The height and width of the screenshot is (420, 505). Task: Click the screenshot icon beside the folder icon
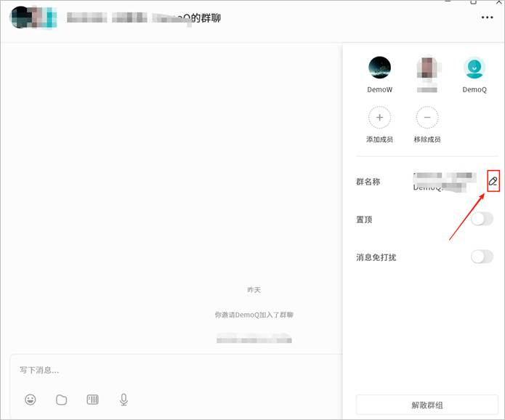tap(92, 400)
